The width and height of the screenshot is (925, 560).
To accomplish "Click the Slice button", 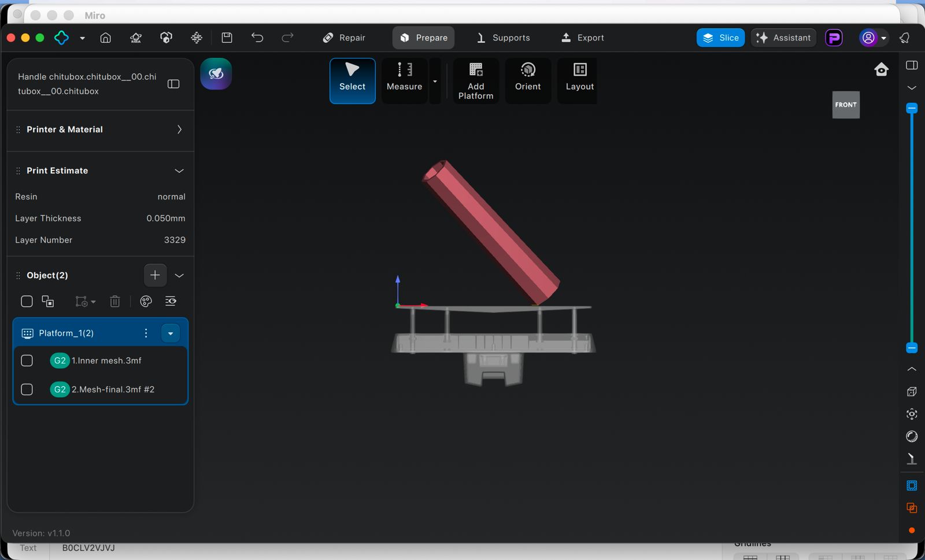I will pyautogui.click(x=720, y=38).
